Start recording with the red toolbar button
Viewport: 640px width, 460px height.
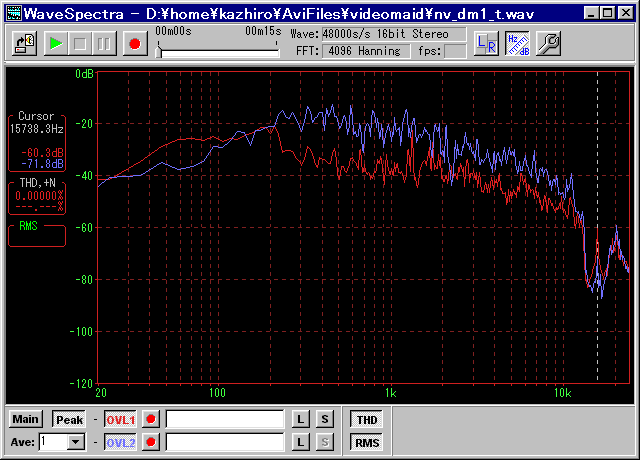(x=134, y=43)
